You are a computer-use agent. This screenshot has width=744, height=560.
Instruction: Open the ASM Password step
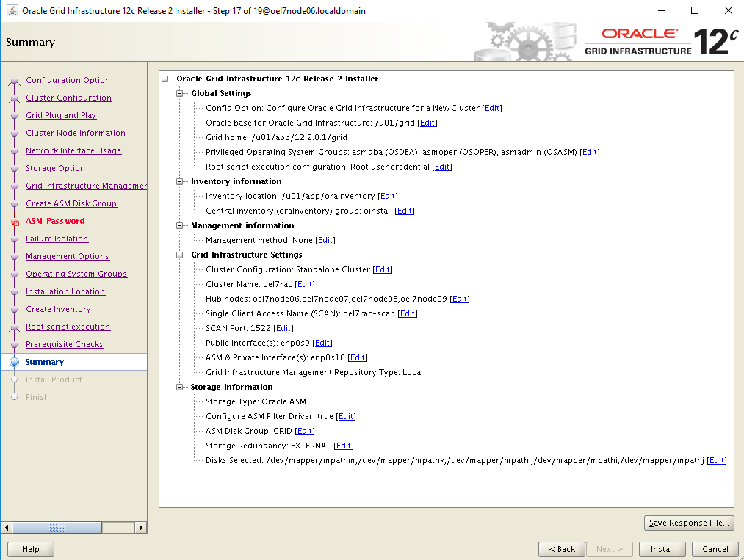[x=55, y=222]
